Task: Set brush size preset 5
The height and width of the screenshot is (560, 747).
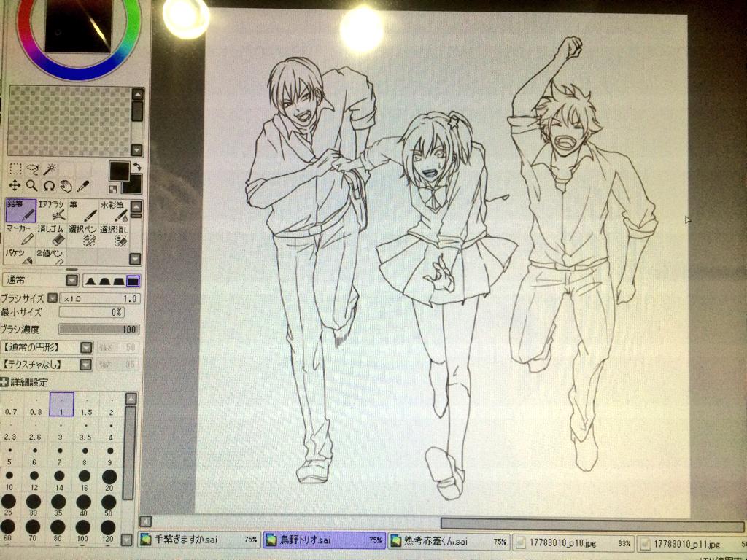Action: 9,455
